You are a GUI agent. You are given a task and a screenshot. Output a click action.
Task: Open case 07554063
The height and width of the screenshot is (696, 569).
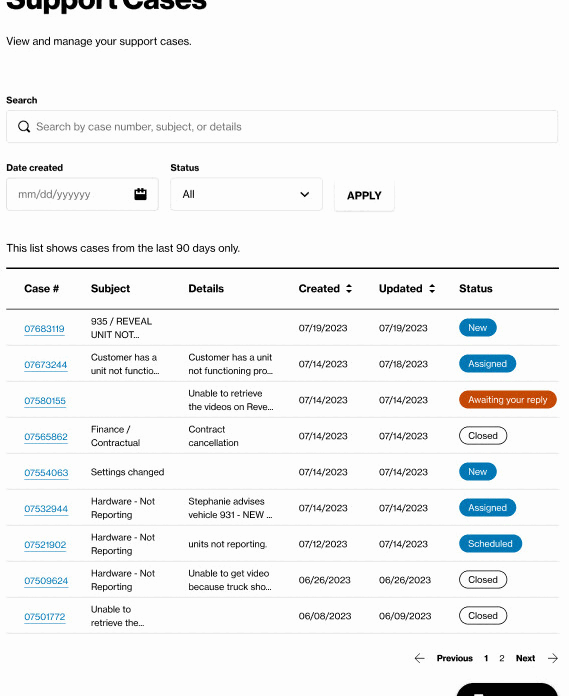tap(46, 473)
